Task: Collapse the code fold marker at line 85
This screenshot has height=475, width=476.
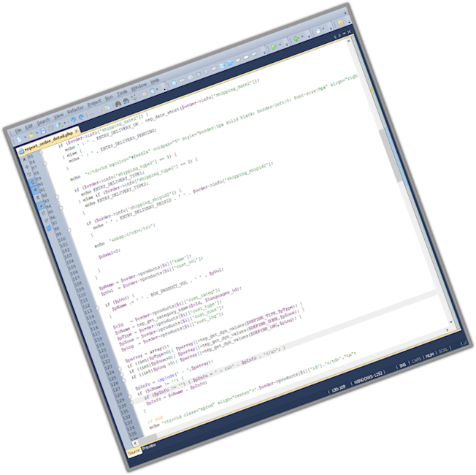Action: [x=41, y=153]
